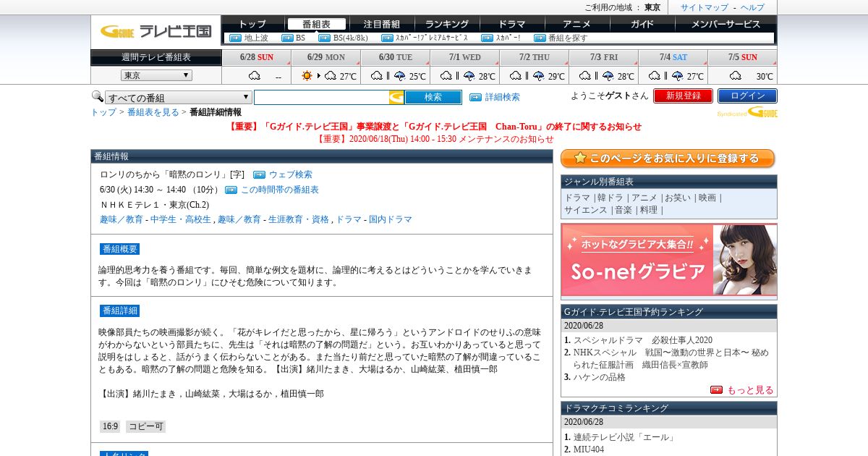Open the So-netグラビア banner ad
The width and height of the screenshot is (868, 456).
coord(669,260)
